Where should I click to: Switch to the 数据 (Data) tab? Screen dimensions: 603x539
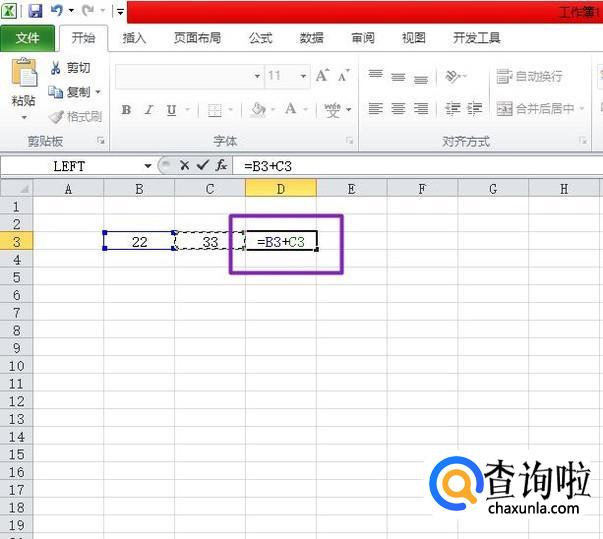click(x=311, y=38)
